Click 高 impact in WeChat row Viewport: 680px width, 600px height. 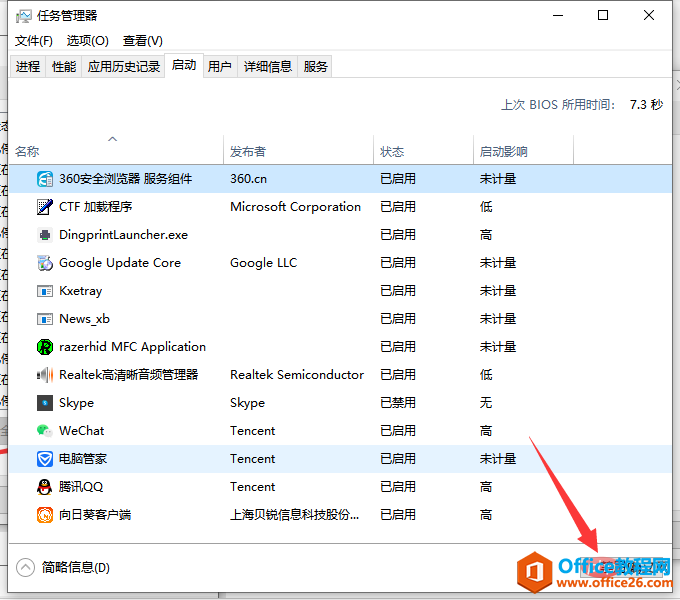tap(486, 431)
